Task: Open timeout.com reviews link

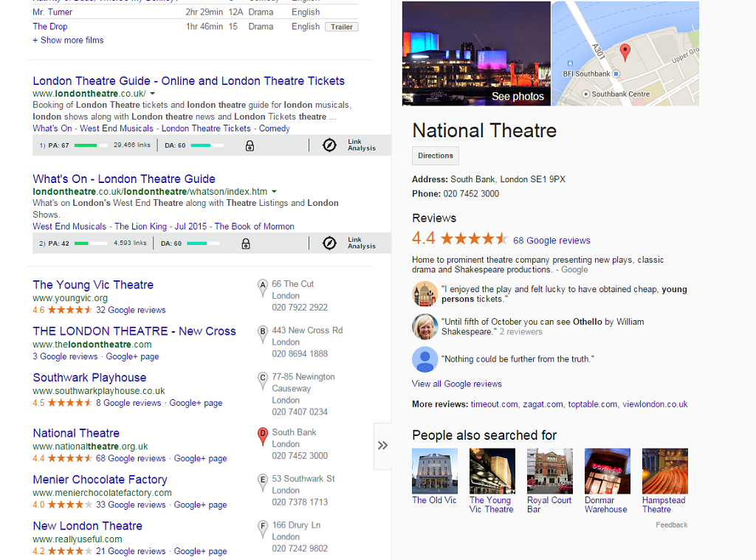Action: [494, 404]
